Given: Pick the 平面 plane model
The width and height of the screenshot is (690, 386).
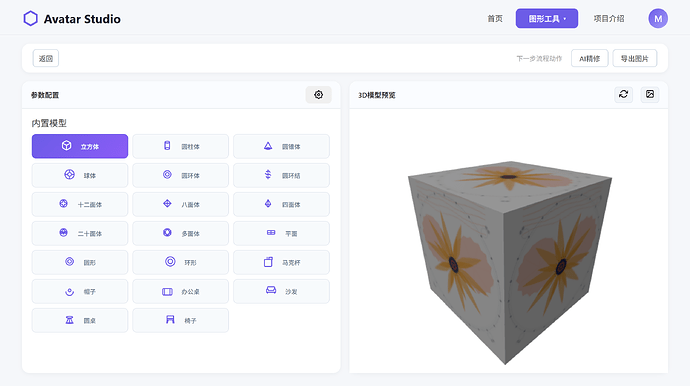Looking at the screenshot, I should [281, 233].
